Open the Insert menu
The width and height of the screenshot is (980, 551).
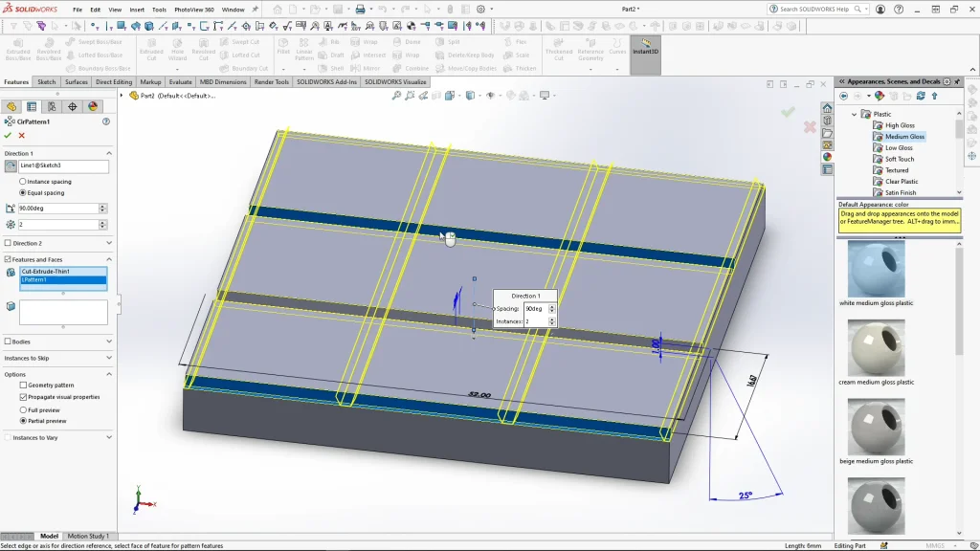[x=137, y=10]
